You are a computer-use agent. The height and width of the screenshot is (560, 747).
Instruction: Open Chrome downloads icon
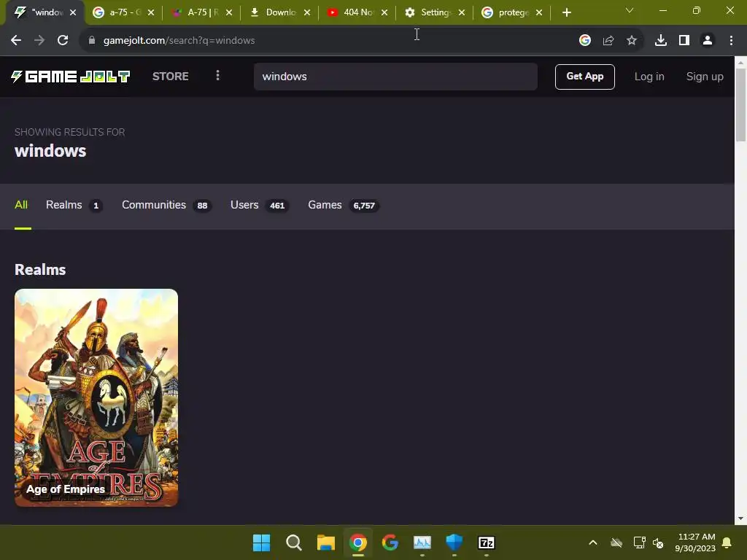(x=660, y=41)
